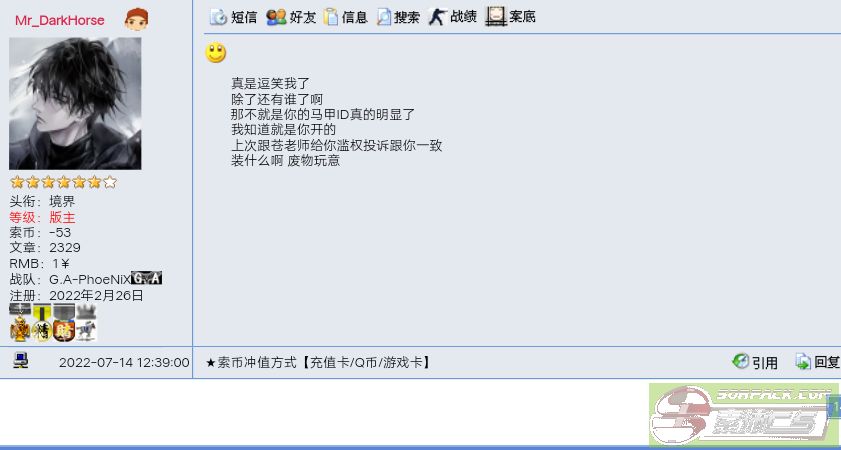This screenshot has width=841, height=450.
Task: Click the golden cross medal badge
Action: (x=20, y=323)
